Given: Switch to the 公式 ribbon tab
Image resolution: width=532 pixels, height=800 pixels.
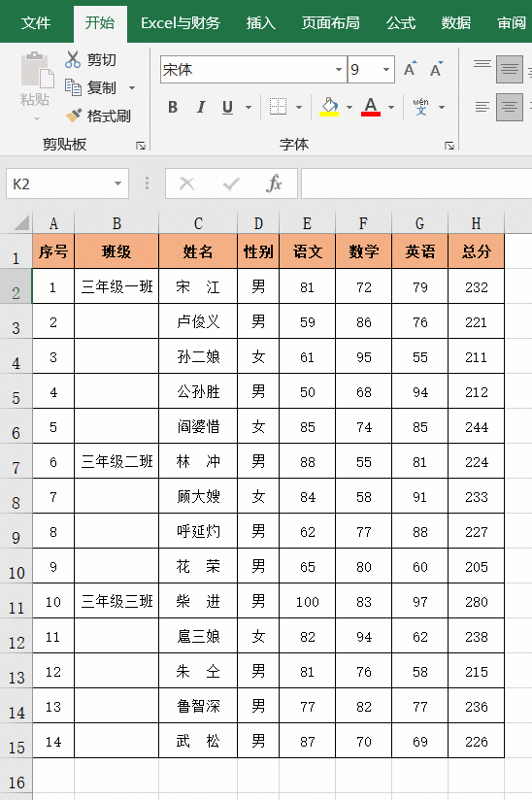Looking at the screenshot, I should 400,23.
